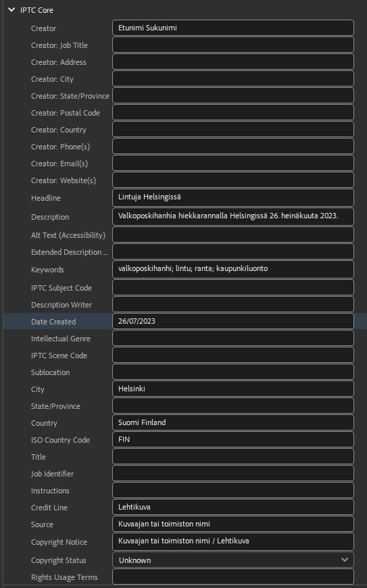Click the ISO Country Code label
This screenshot has height=588, width=367.
60,440
